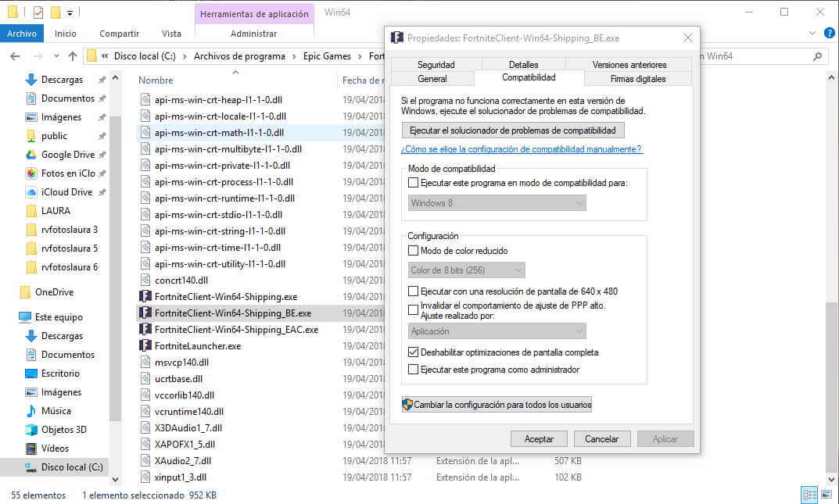Switch to General tab
This screenshot has height=504, width=839.
point(432,79)
